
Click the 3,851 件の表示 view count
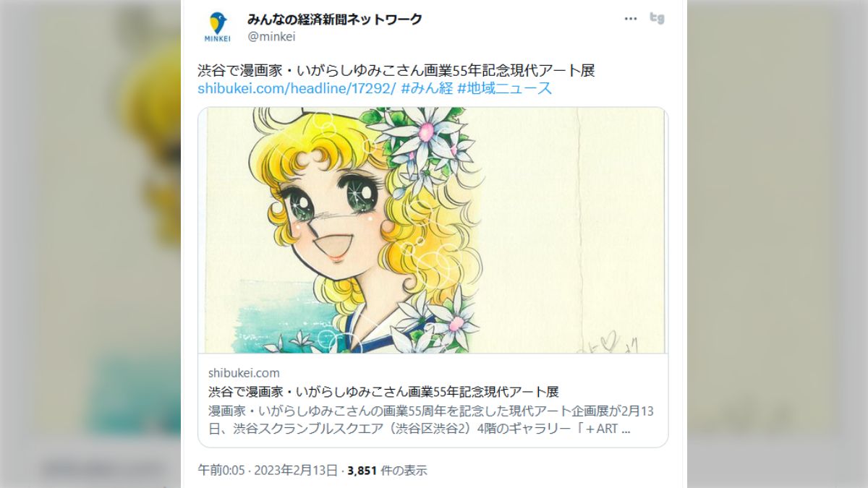click(387, 471)
